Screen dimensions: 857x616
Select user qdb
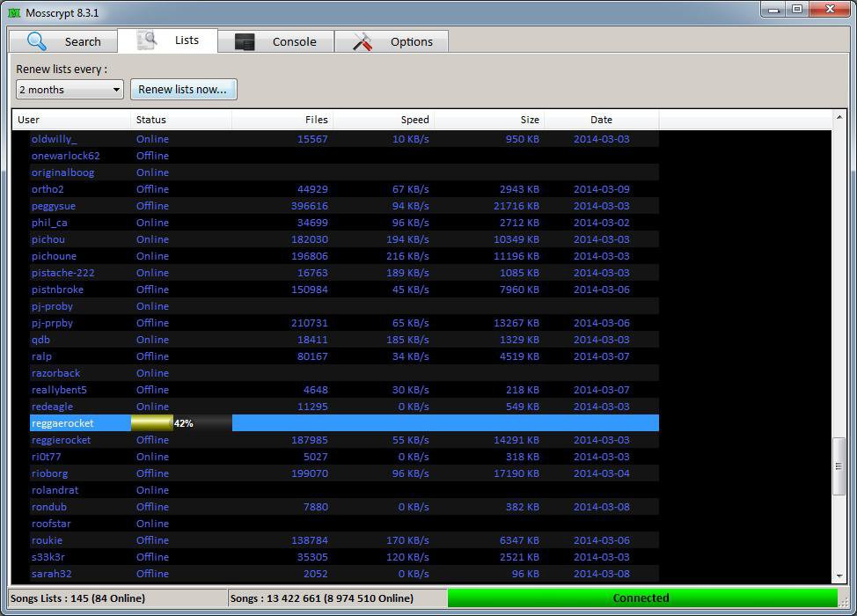point(40,340)
